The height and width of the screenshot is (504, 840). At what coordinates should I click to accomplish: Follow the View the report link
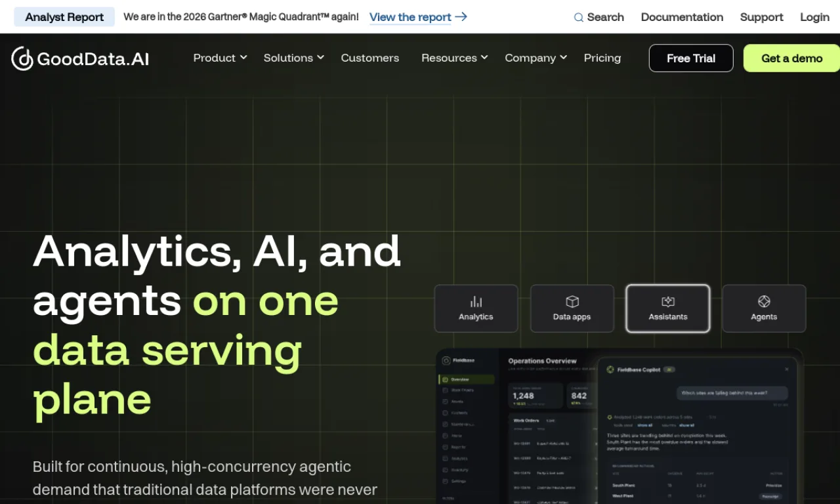[418, 17]
